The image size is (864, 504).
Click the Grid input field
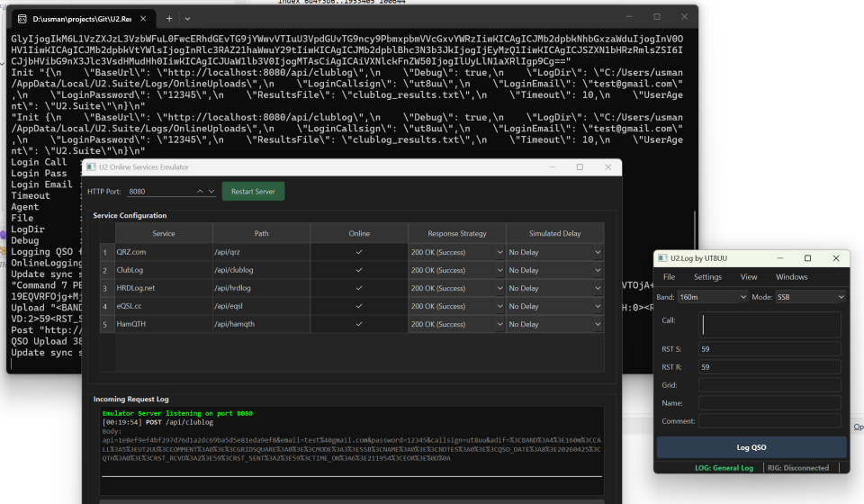point(769,385)
